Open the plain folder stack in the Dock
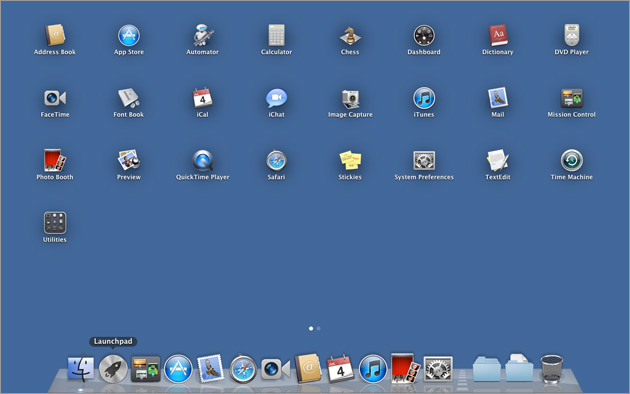 487,368
